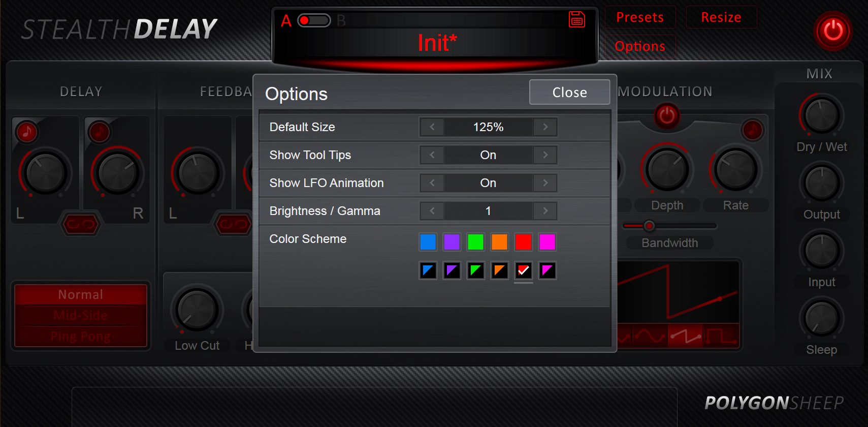868x427 pixels.
Task: Switch the A/B comparison toggle
Action: click(x=313, y=20)
